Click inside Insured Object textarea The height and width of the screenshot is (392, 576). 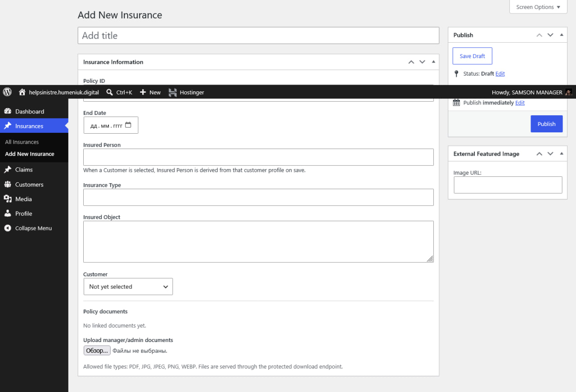[258, 242]
